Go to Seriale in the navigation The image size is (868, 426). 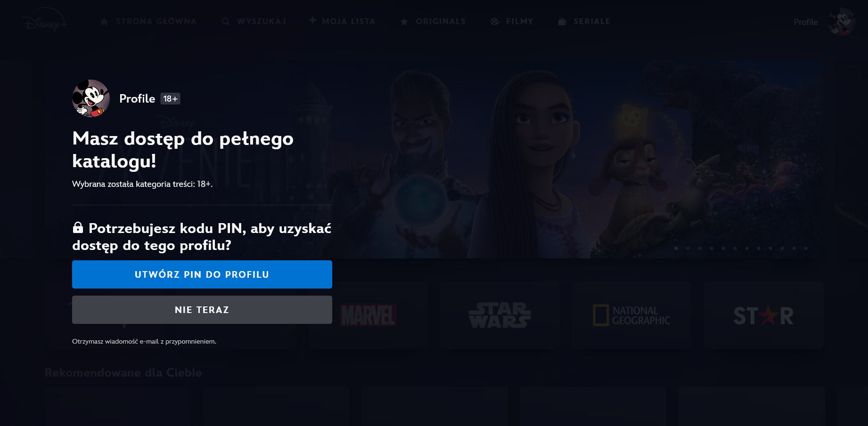pos(584,22)
